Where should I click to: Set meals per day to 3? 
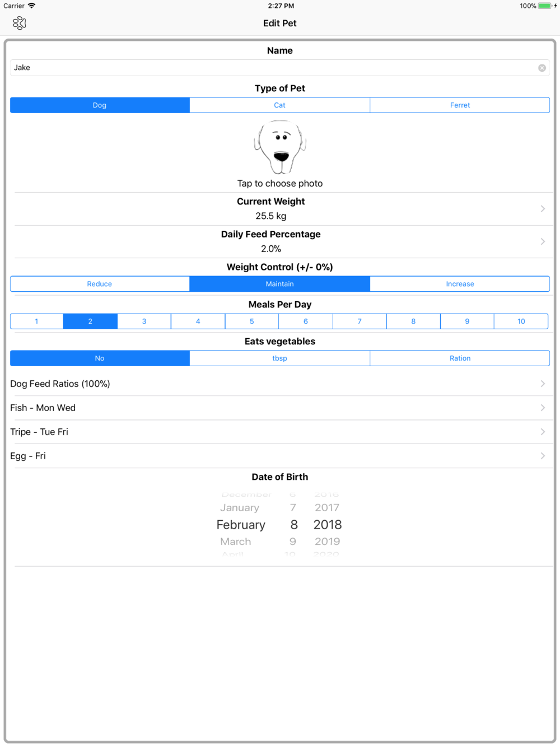click(x=144, y=321)
